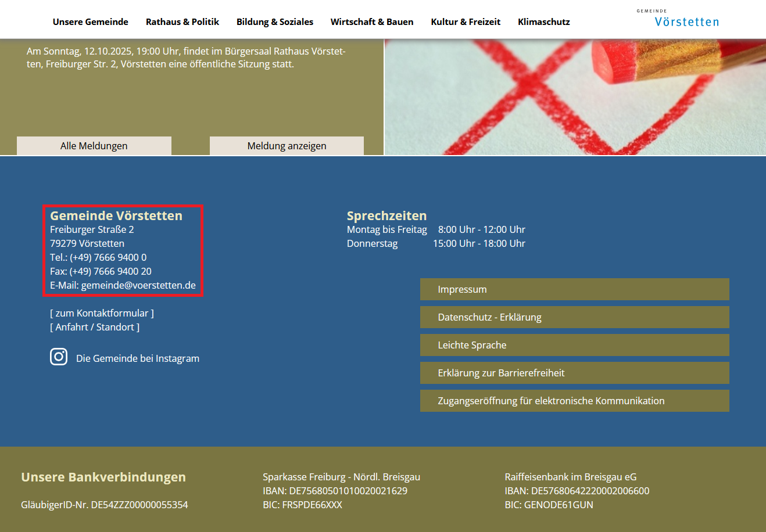Expand the Bildung & Soziales menu
This screenshot has width=766, height=532.
(x=275, y=22)
